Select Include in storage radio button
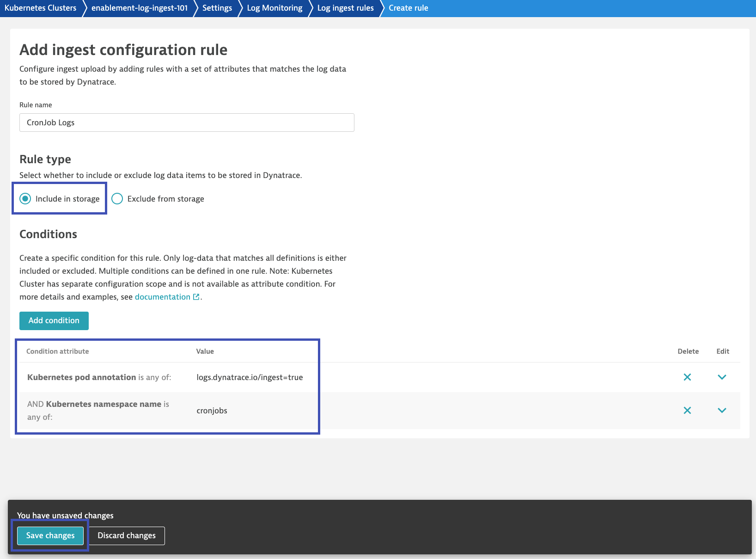The height and width of the screenshot is (559, 756). [x=25, y=199]
